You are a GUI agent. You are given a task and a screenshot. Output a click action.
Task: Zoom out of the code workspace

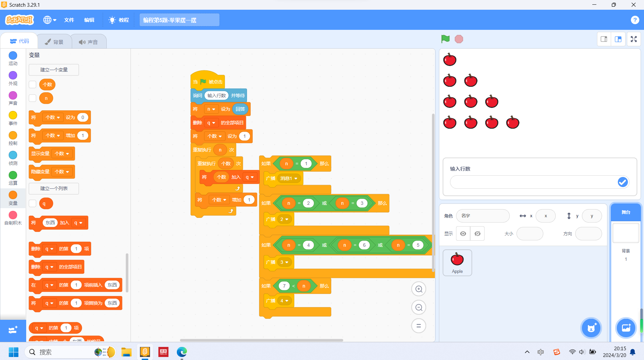tap(418, 307)
